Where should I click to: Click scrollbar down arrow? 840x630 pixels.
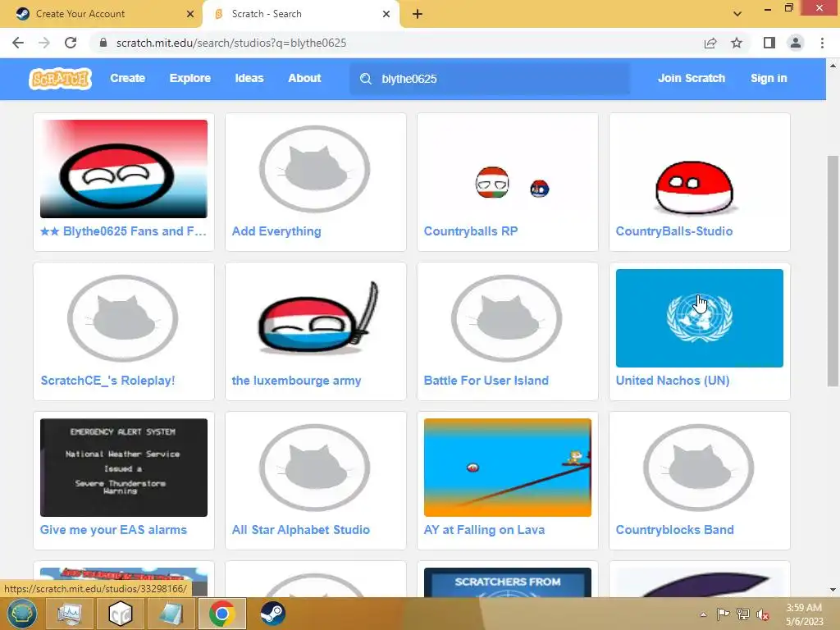click(x=833, y=590)
